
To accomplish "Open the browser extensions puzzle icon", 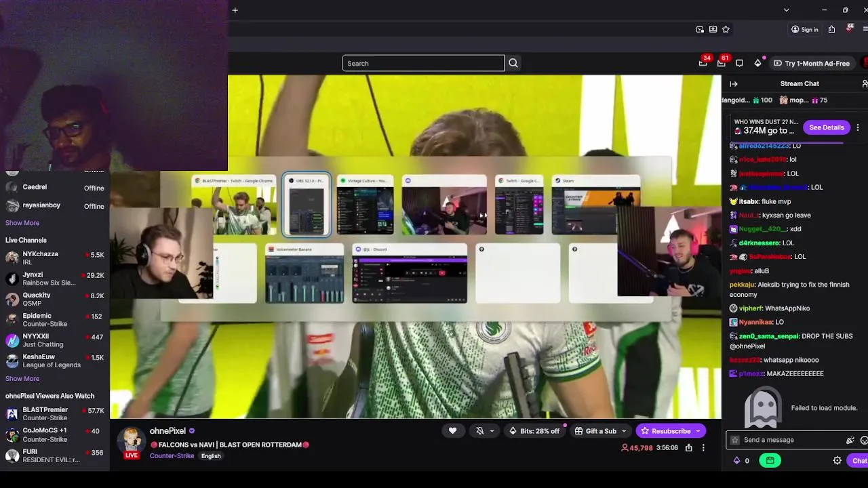I will [x=831, y=29].
